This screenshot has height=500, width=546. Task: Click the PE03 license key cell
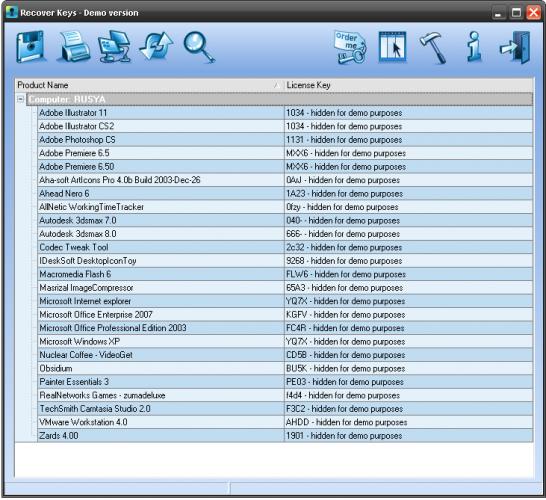(408, 382)
